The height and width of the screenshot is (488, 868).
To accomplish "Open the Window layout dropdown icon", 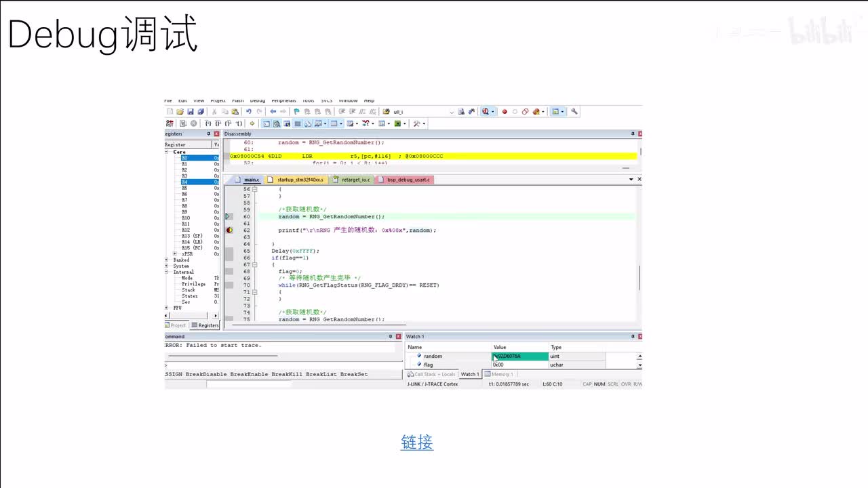I will point(562,112).
